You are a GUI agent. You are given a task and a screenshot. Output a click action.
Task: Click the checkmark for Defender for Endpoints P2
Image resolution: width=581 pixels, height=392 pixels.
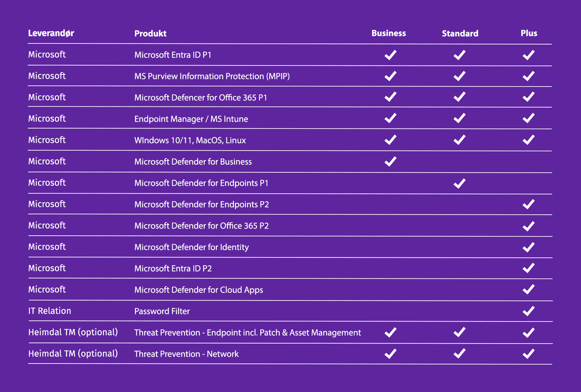click(x=528, y=204)
